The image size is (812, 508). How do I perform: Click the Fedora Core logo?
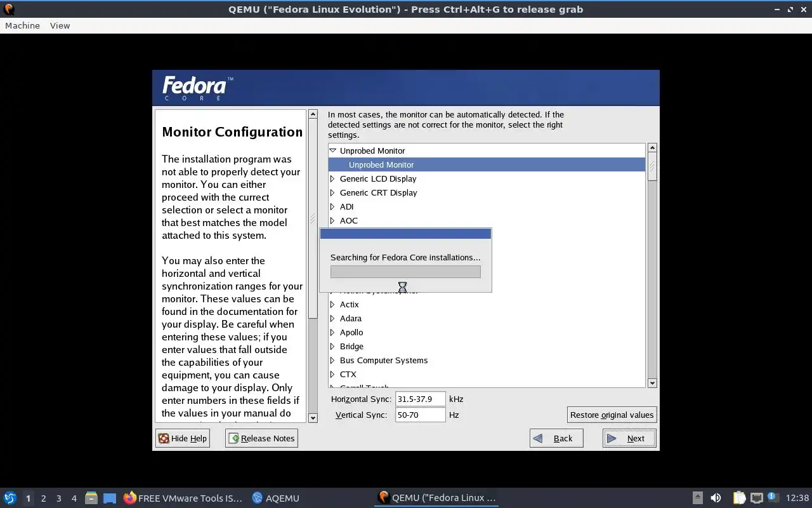point(198,88)
